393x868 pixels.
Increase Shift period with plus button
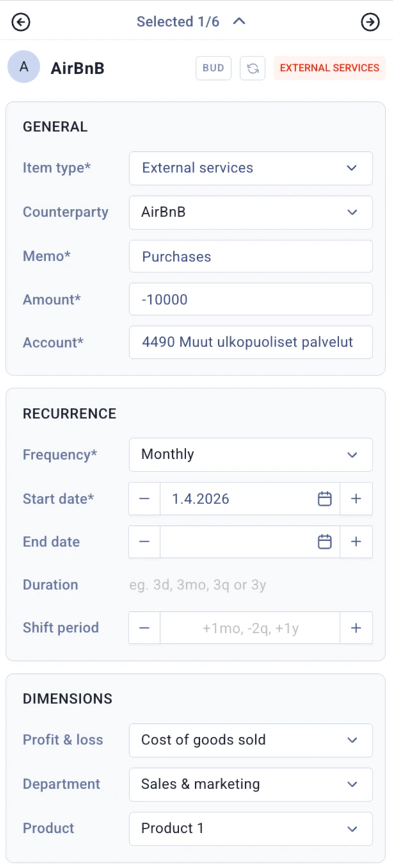(356, 628)
